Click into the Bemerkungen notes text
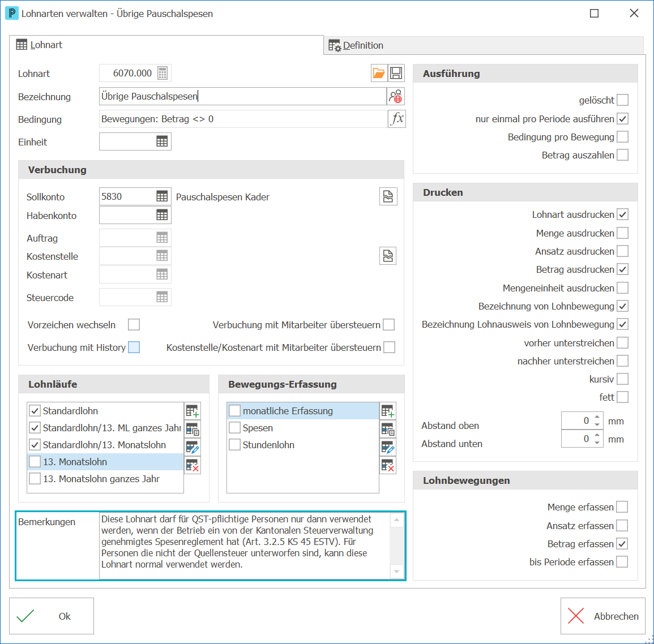The height and width of the screenshot is (644, 654). click(x=245, y=546)
